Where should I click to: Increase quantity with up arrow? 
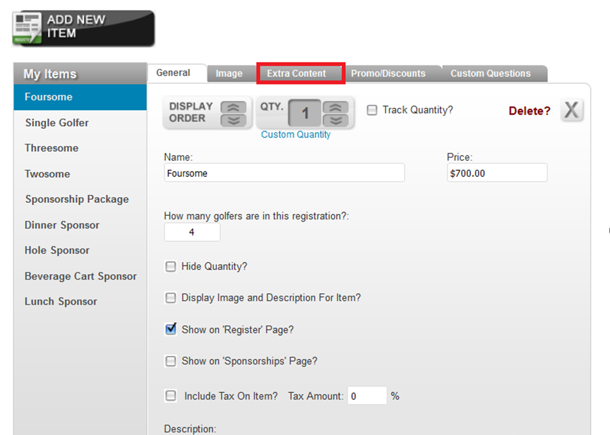coord(335,107)
